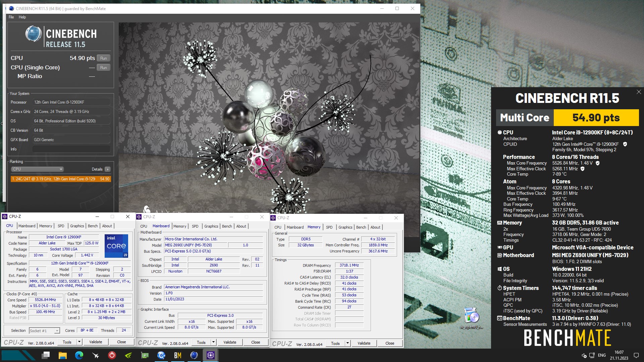Click the Motherboard icon in the BenchMate panel

(499, 255)
